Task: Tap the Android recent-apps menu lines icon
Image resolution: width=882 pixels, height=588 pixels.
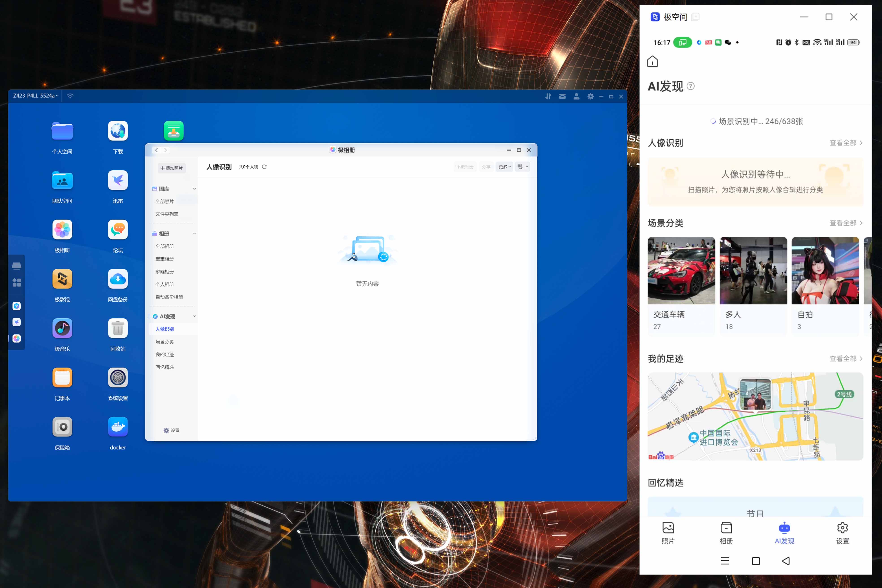Action: point(725,561)
